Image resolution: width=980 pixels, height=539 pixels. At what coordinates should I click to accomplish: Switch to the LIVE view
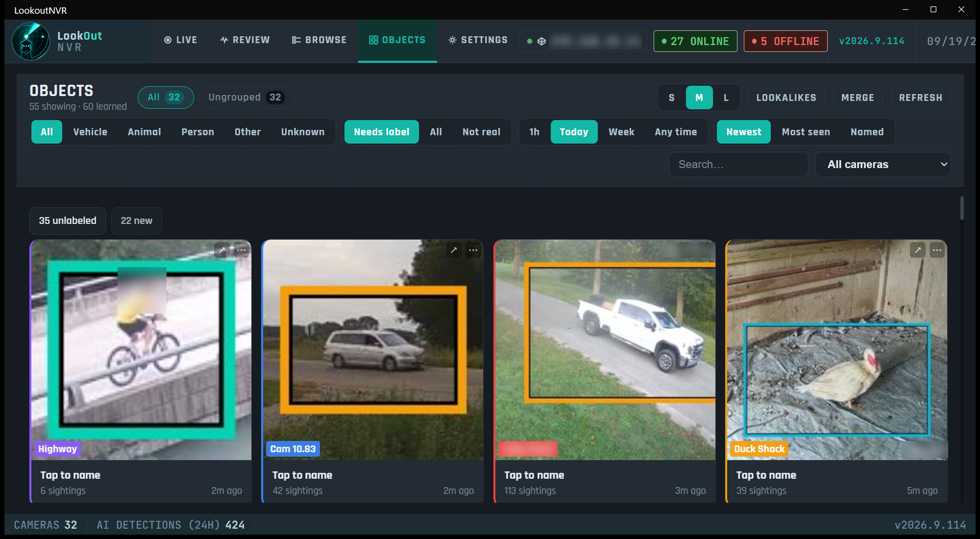point(180,40)
